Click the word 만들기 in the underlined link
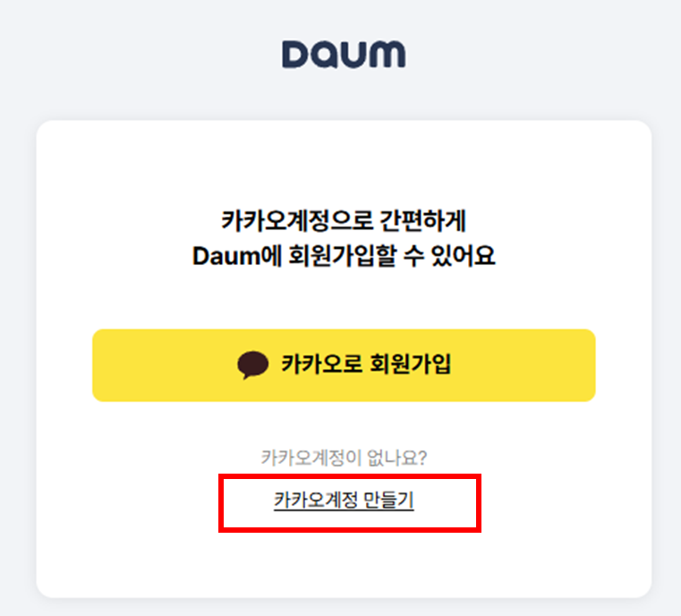Image resolution: width=681 pixels, height=616 pixels. coord(389,500)
